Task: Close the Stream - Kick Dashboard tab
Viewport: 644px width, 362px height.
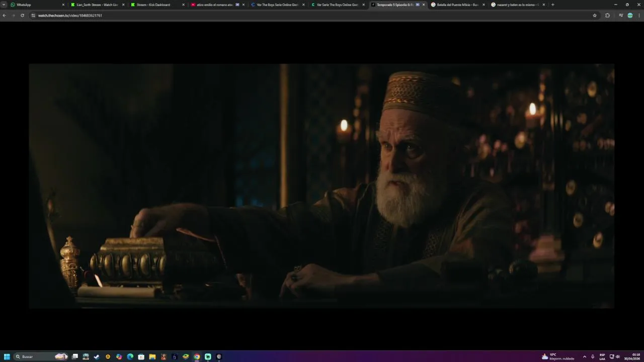Action: pyautogui.click(x=183, y=5)
